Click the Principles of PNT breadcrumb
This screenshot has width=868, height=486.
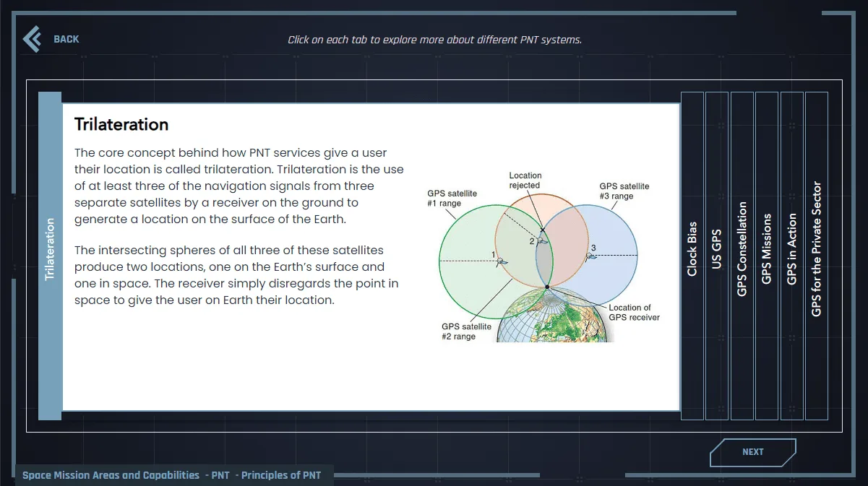[281, 475]
